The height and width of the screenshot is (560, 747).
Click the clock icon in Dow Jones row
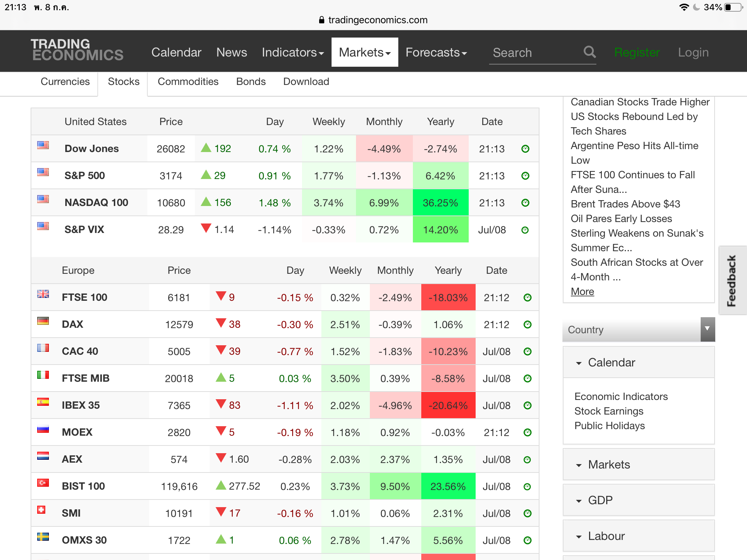click(x=525, y=149)
